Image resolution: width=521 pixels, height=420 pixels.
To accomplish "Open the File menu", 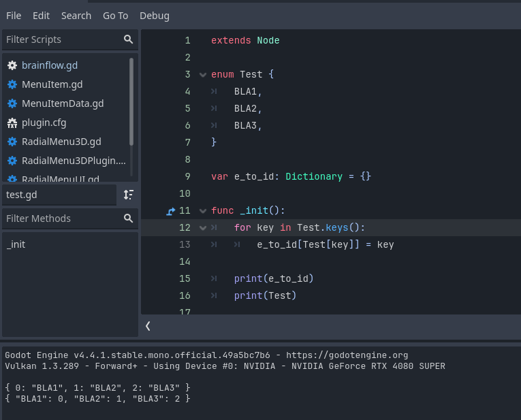I will 14,15.
